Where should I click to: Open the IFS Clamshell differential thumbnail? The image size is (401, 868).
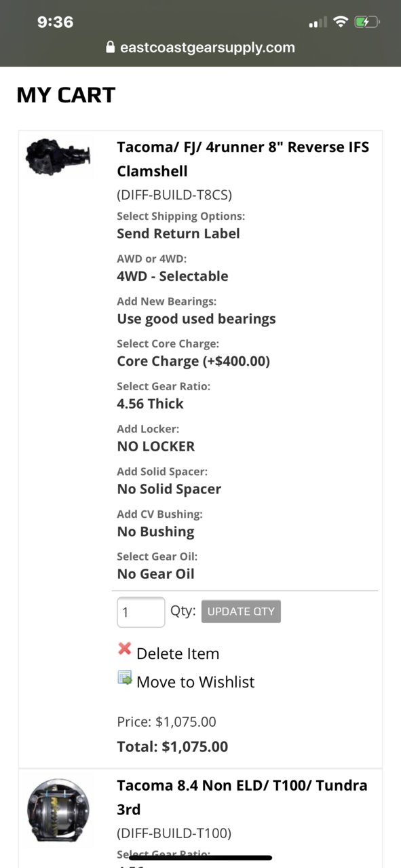[58, 156]
